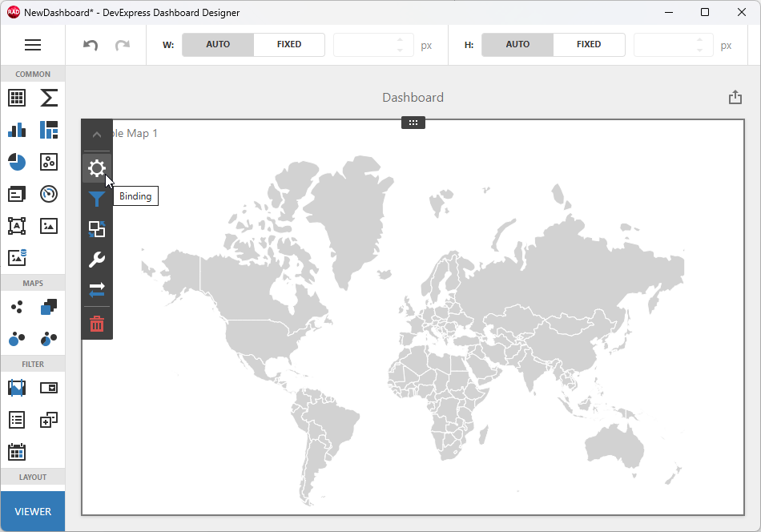Undo the last dashboard change
Screen dimensions: 761x532
[90, 45]
